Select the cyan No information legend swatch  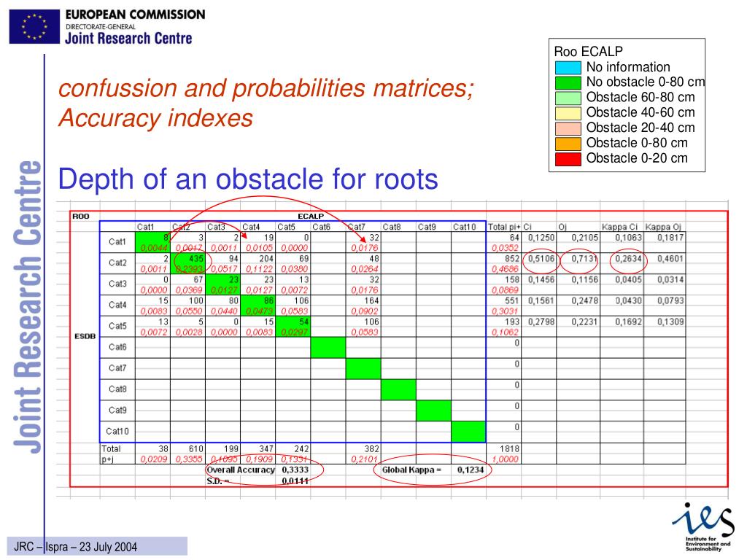[568, 67]
